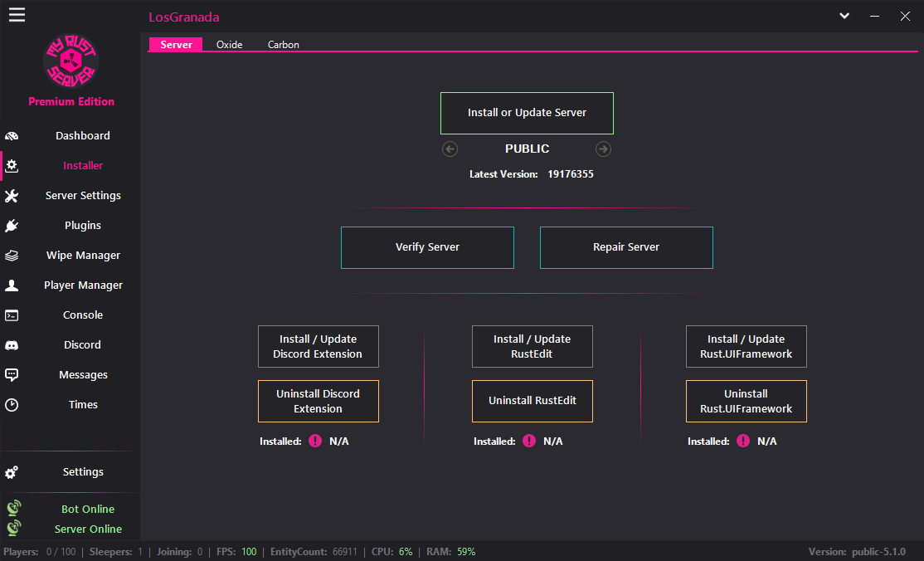Click the Console terminal icon
924x561 pixels.
tap(12, 315)
